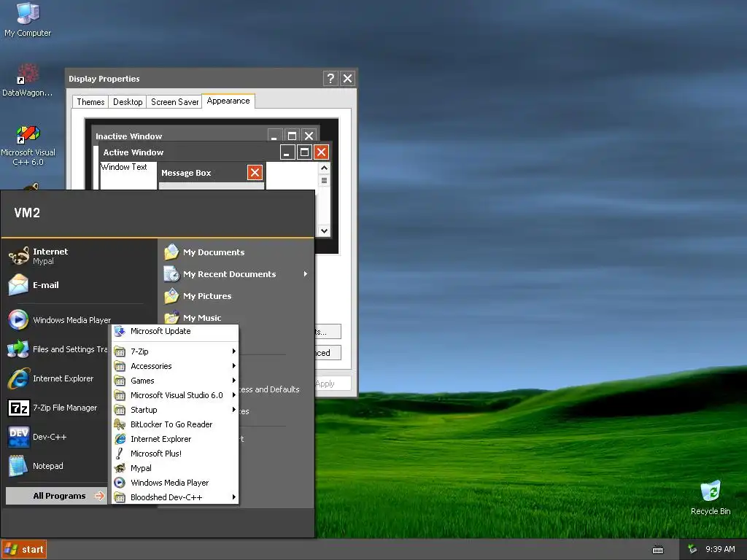747x560 pixels.
Task: Click the preview scrollbar up arrow
Action: [324, 168]
